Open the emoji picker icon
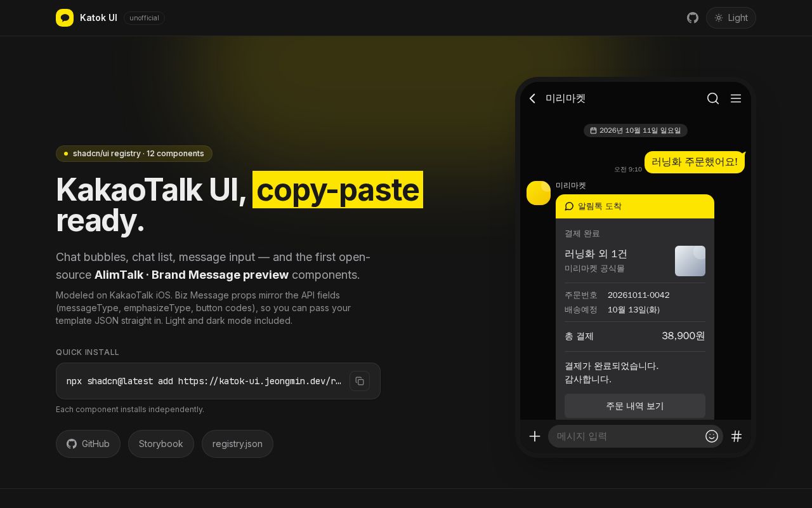 [712, 436]
